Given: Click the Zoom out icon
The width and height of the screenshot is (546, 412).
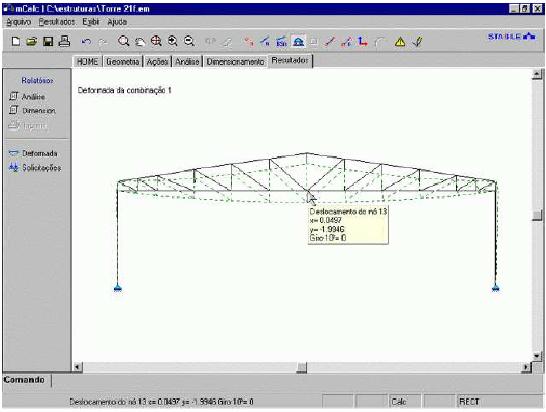Looking at the screenshot, I should (x=189, y=41).
